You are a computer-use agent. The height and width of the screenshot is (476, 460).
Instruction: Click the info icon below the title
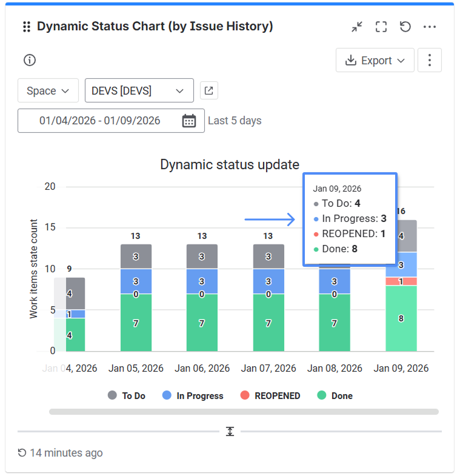(x=30, y=60)
